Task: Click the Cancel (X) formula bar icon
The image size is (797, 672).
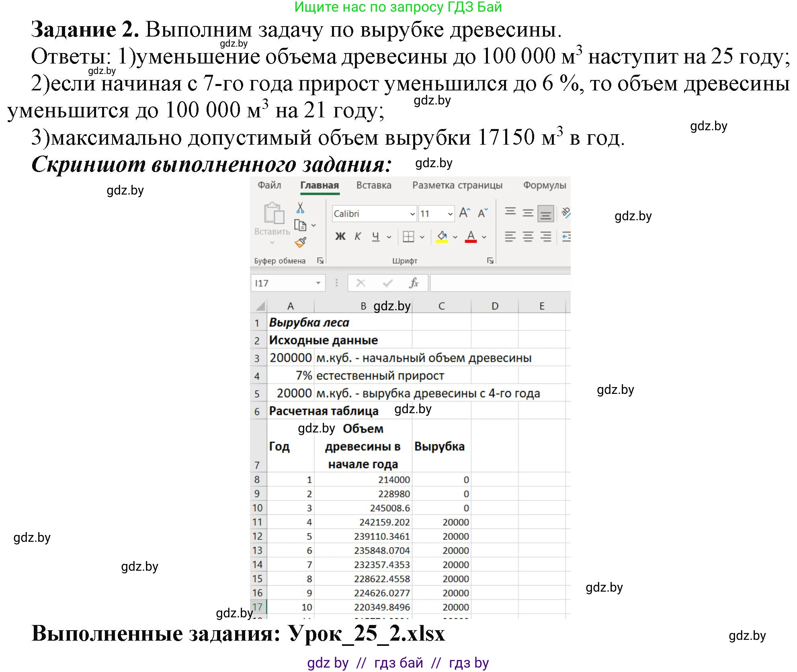Action: pyautogui.click(x=361, y=283)
